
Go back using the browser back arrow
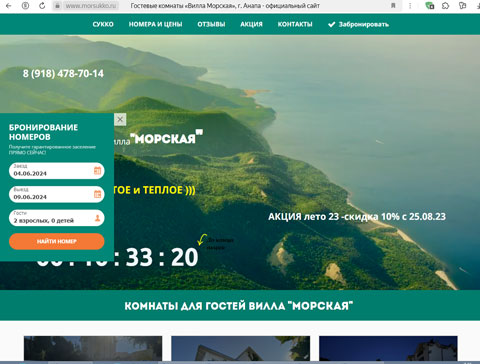coord(9,6)
